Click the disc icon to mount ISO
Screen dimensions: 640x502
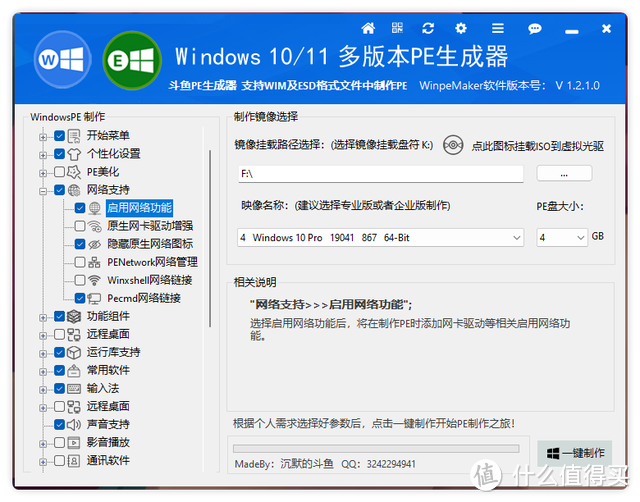click(453, 145)
